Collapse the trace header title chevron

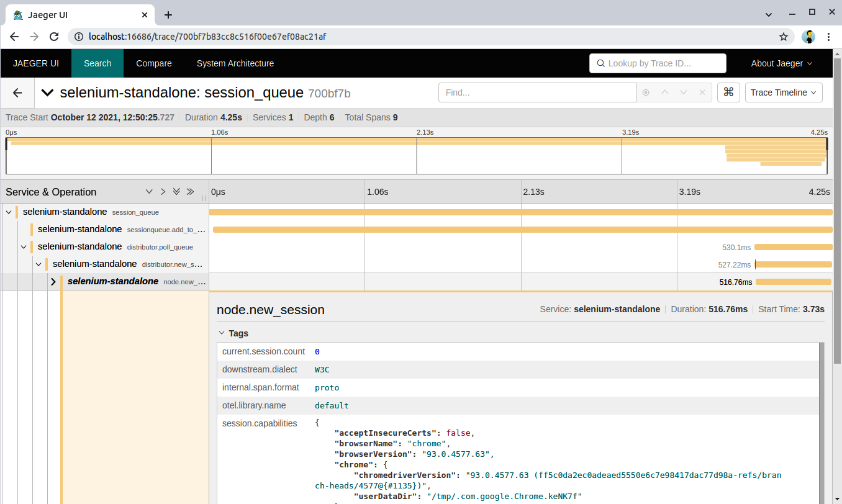(47, 93)
